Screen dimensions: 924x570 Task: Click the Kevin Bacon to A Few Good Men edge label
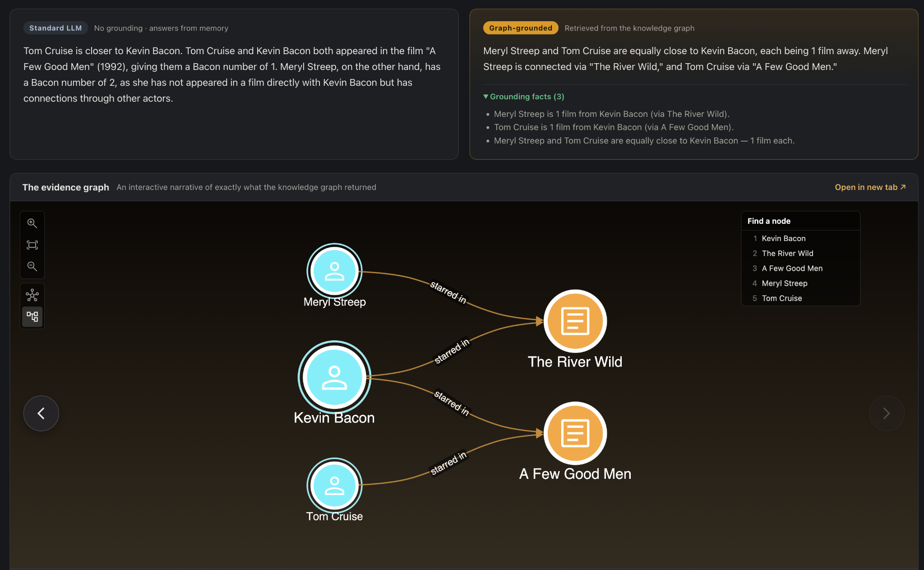[x=452, y=403]
